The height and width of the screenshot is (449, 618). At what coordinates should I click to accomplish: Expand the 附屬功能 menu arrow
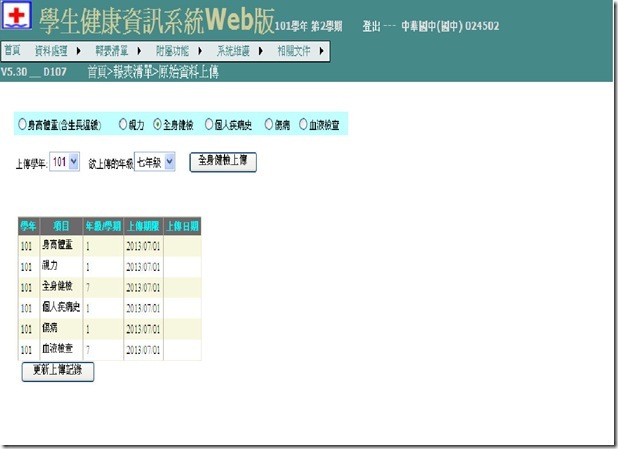(200, 51)
